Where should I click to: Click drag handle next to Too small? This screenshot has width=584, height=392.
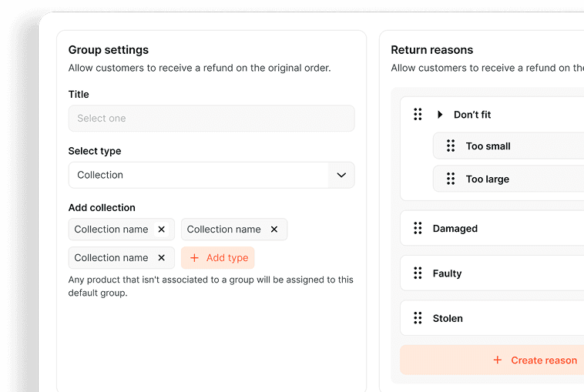click(x=451, y=146)
